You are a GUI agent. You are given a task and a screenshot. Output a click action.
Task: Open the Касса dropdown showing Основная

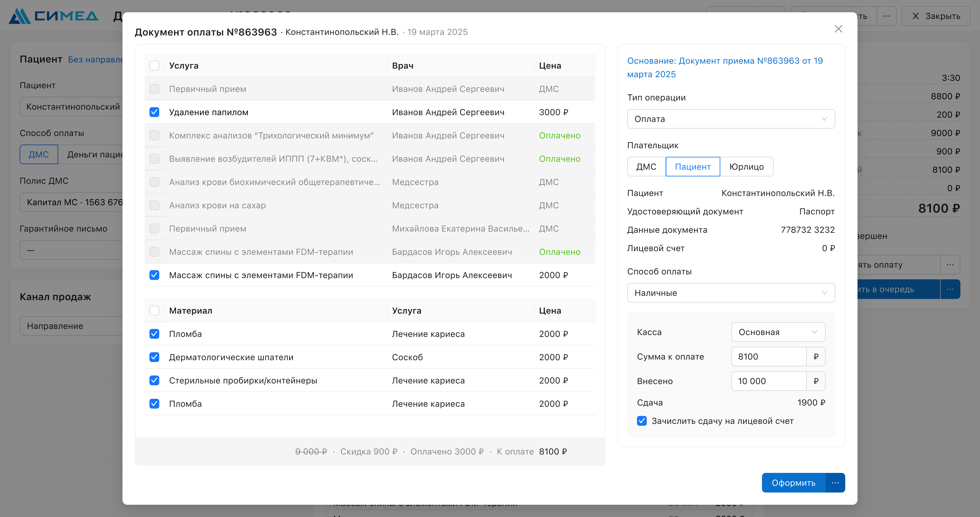pyautogui.click(x=778, y=332)
